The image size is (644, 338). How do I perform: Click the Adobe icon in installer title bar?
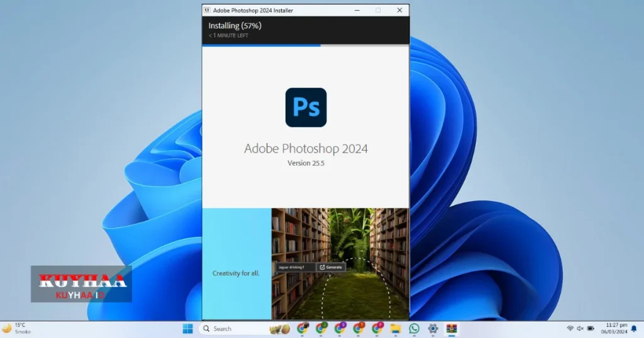click(208, 10)
